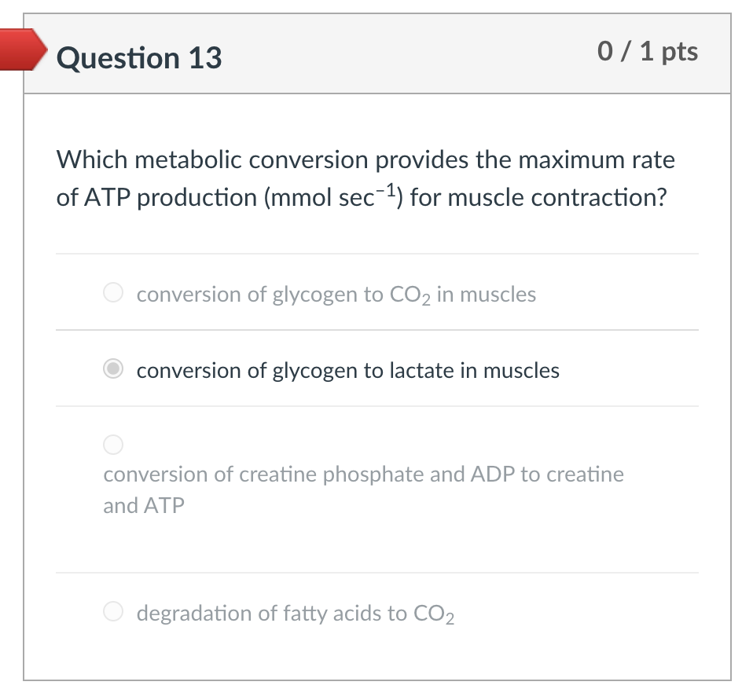Click the degradation of fatty acids text
The width and height of the screenshot is (753, 700).
[295, 611]
